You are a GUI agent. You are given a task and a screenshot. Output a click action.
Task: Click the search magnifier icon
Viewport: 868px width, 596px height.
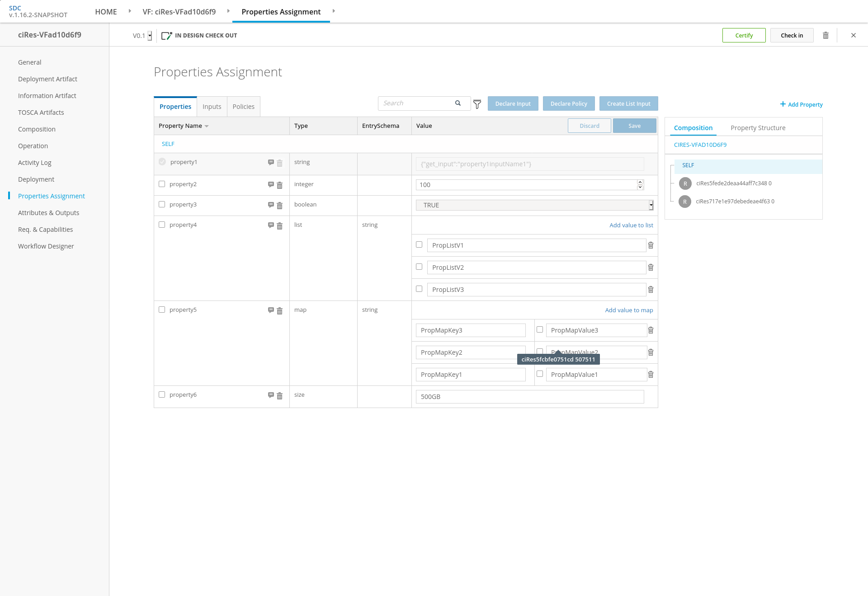pos(458,103)
